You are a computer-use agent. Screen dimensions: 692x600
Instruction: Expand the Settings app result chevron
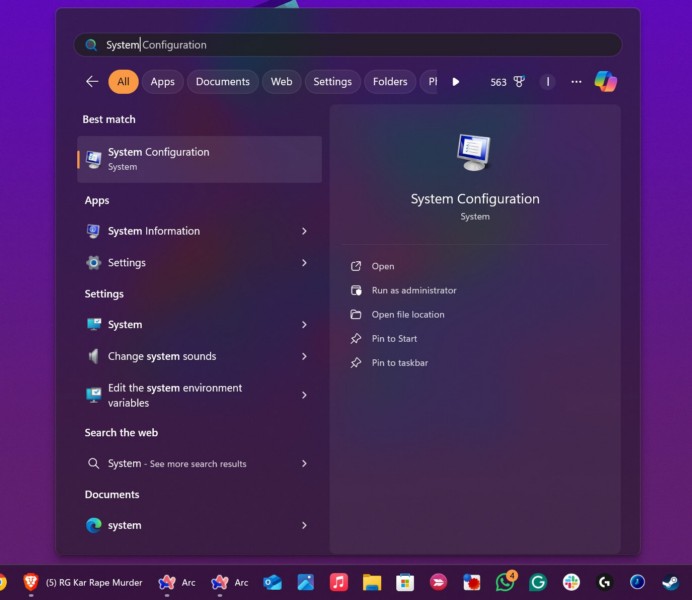point(304,263)
